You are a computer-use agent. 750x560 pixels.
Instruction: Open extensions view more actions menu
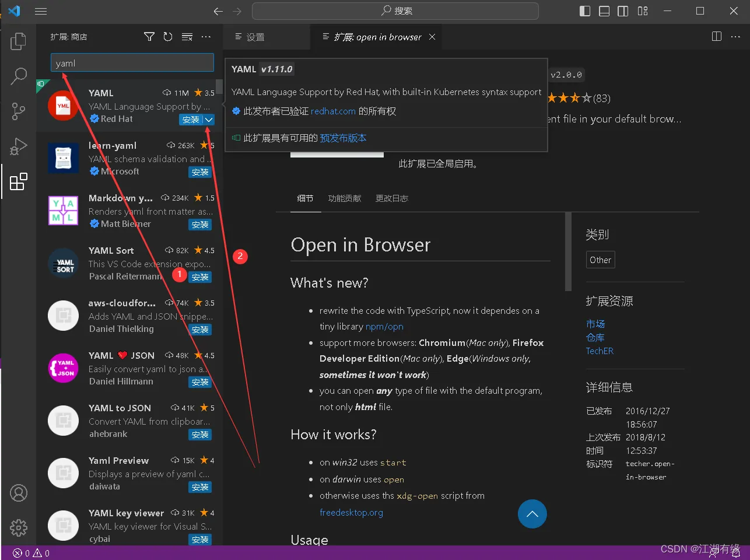pyautogui.click(x=206, y=37)
